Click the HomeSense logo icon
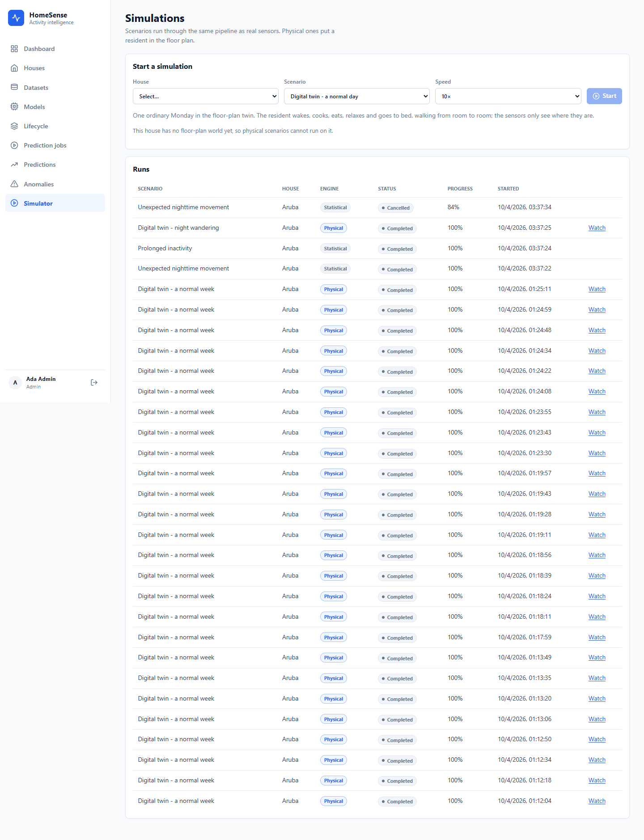This screenshot has height=840, width=644. pyautogui.click(x=16, y=18)
